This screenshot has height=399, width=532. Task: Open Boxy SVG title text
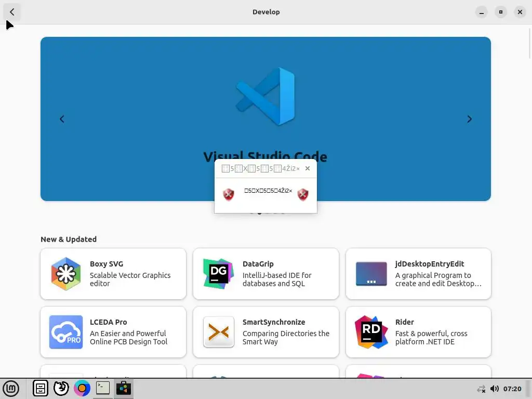[x=107, y=264]
